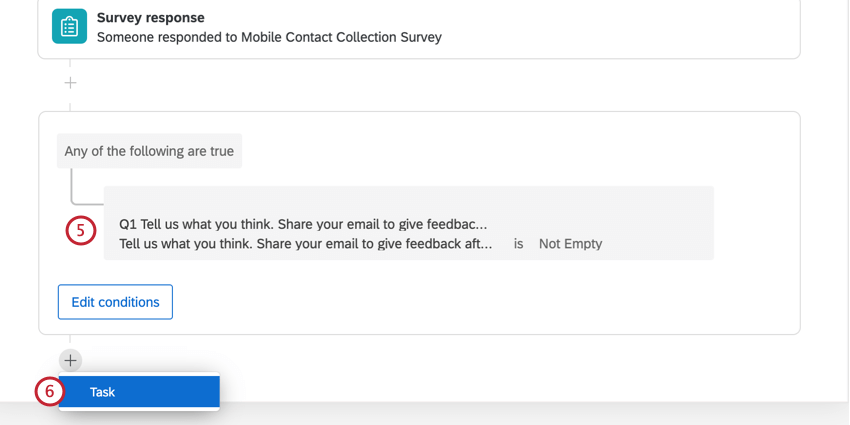Image resolution: width=850 pixels, height=425 pixels.
Task: Click the 'is' operator in the condition
Action: click(x=519, y=244)
